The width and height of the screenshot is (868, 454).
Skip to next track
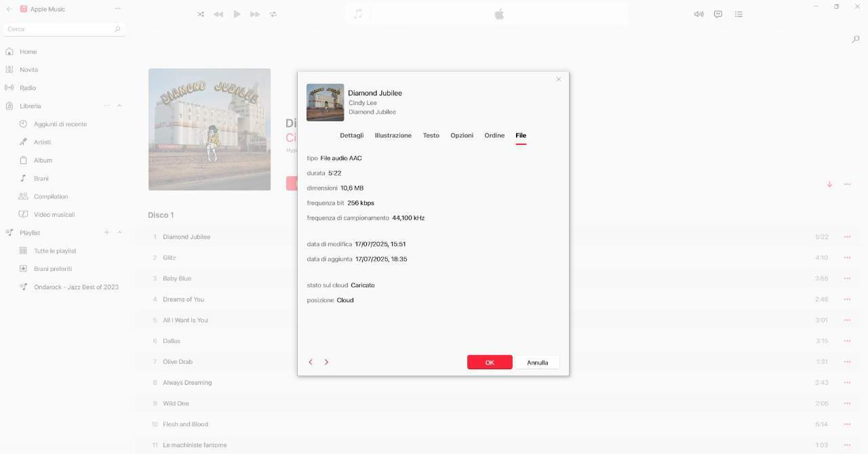tap(255, 14)
